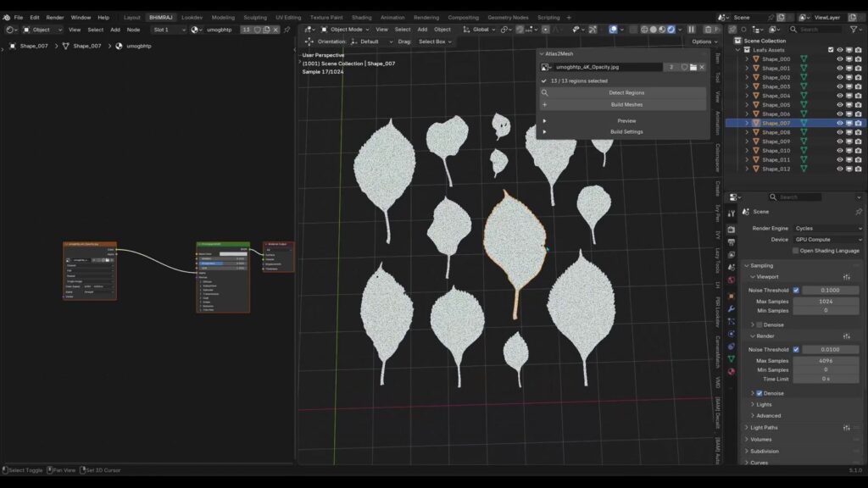
Task: Open the outliner filter funnel icon
Action: coord(854,30)
